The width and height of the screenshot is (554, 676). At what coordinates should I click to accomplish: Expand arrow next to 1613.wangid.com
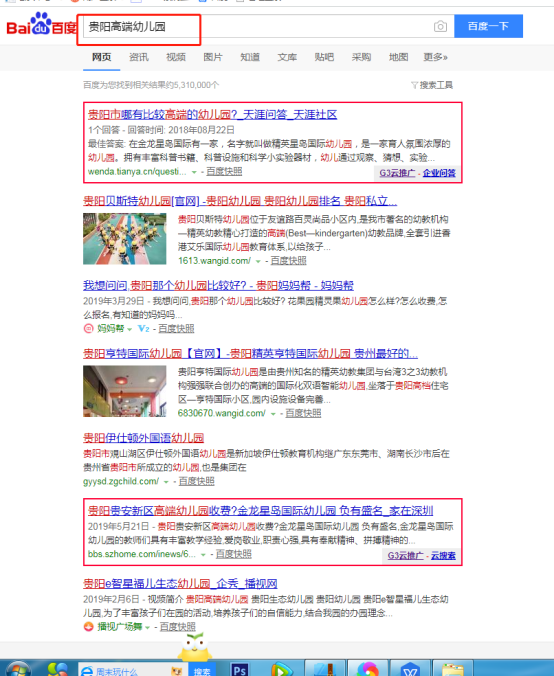258,261
